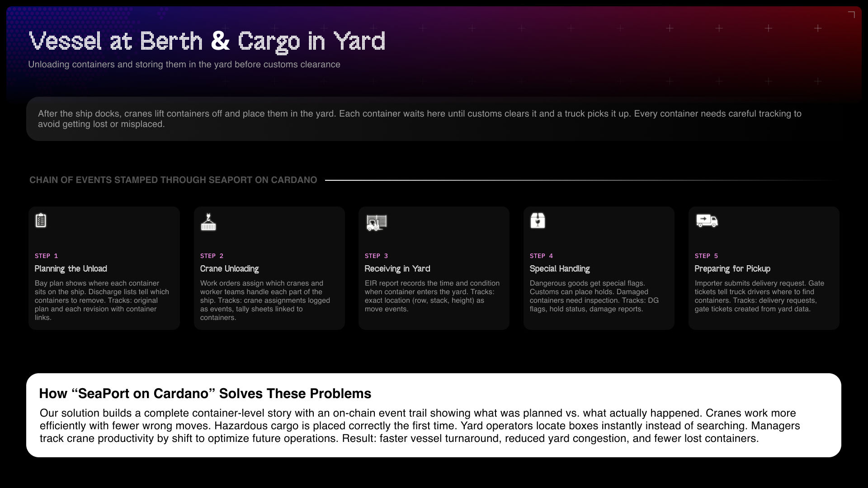
Task: Click the "Vessel at Berth & Cargo in Yard" title
Action: pos(207,41)
